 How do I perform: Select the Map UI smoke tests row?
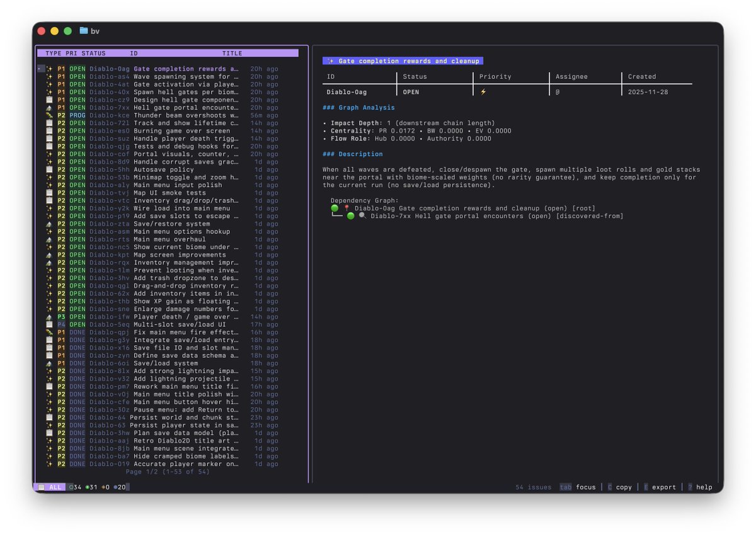point(167,193)
